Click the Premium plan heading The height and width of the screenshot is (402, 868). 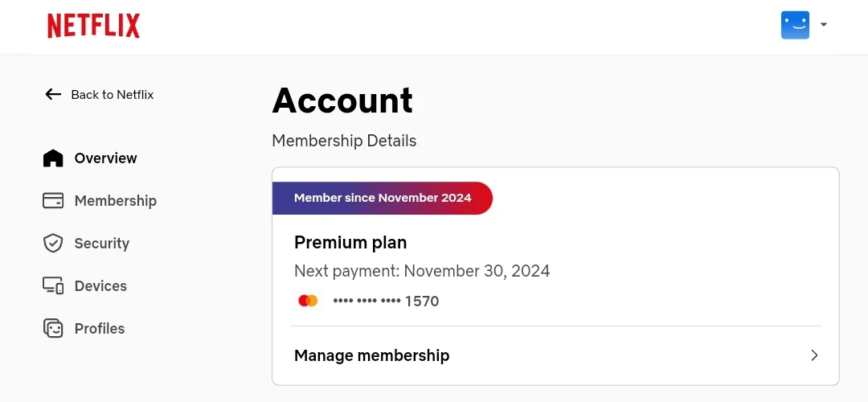click(x=350, y=243)
